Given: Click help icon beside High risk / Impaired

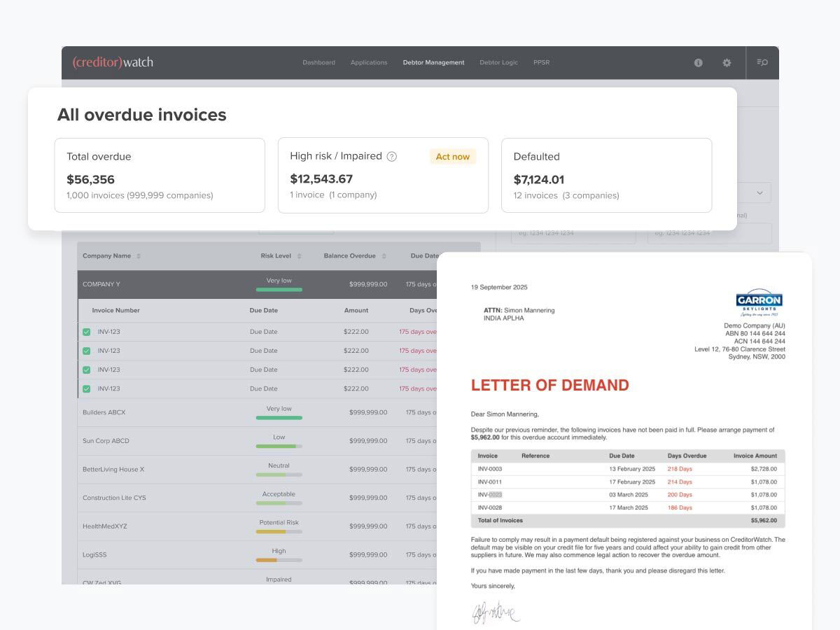Looking at the screenshot, I should point(392,157).
